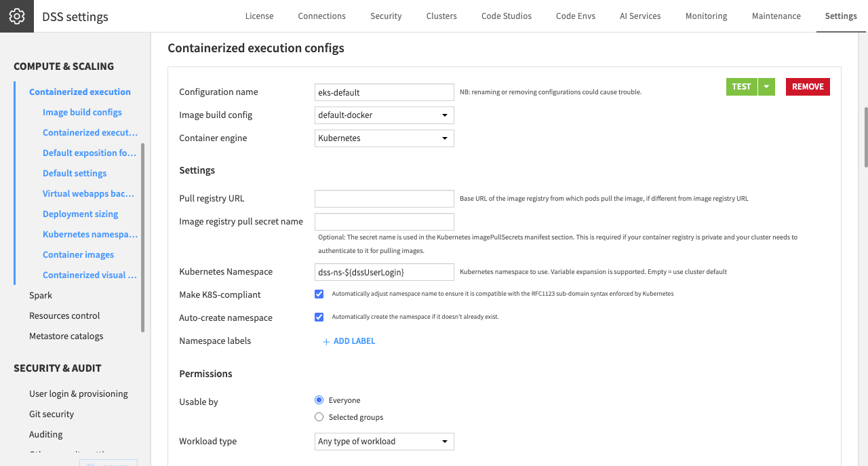Click the DSS settings title
This screenshot has height=466, width=868.
point(75,17)
